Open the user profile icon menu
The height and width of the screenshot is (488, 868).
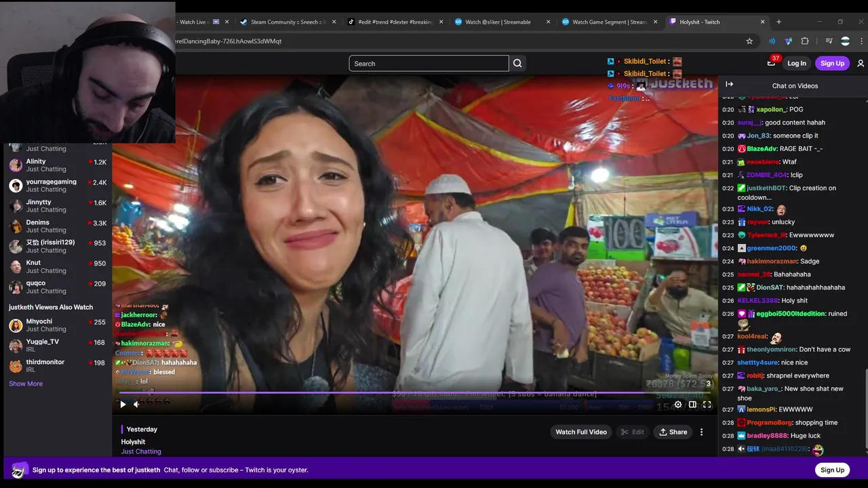[861, 63]
